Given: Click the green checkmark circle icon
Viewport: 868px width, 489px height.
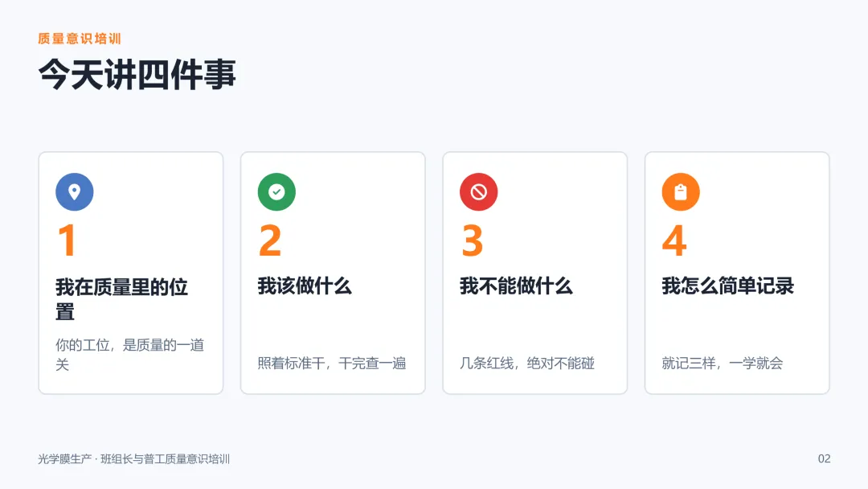Looking at the screenshot, I should [x=276, y=191].
